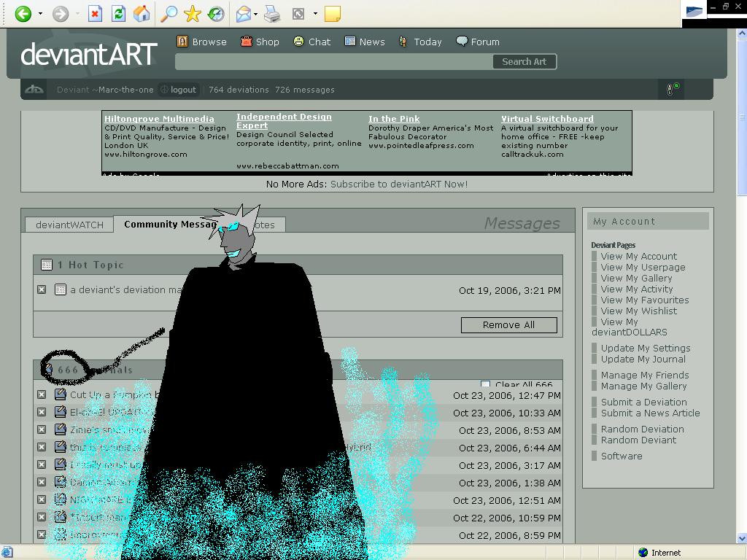Click the Search Art button
Screen dimensions: 747x560
tap(524, 61)
